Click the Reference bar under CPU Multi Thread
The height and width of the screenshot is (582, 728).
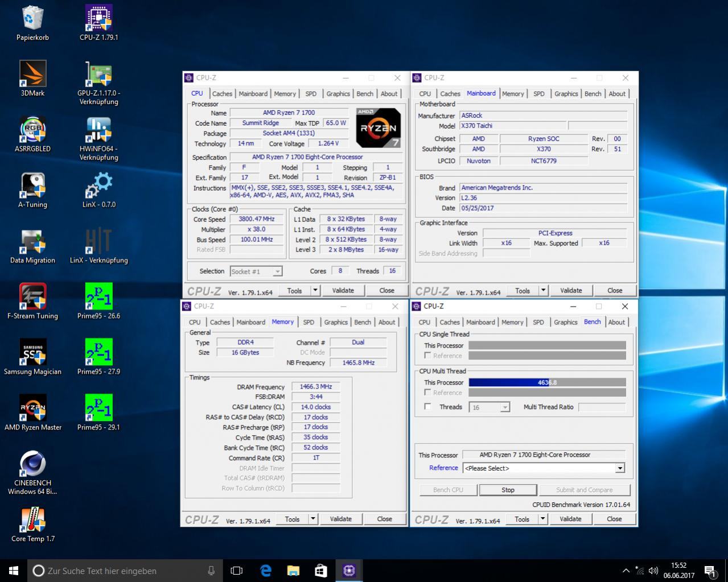547,393
